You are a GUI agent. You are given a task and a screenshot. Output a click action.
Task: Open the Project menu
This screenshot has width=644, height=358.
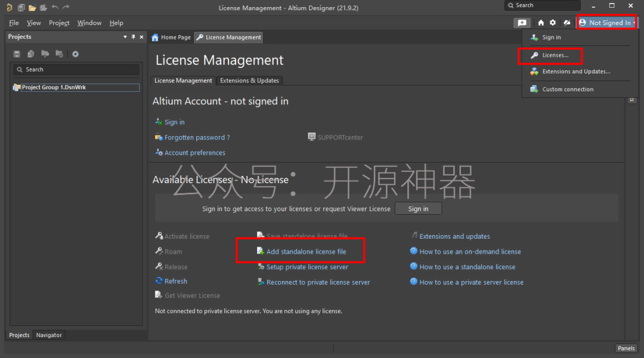(59, 23)
